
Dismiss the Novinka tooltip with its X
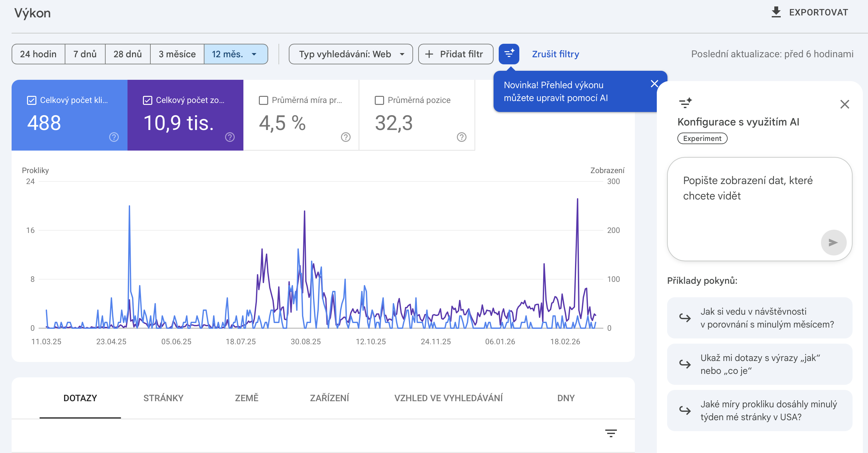[x=654, y=84]
